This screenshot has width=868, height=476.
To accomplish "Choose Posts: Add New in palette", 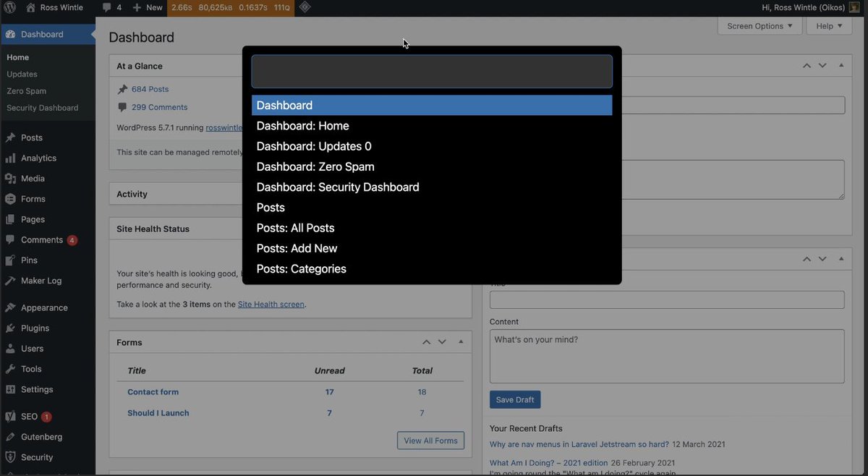I will coord(432,248).
